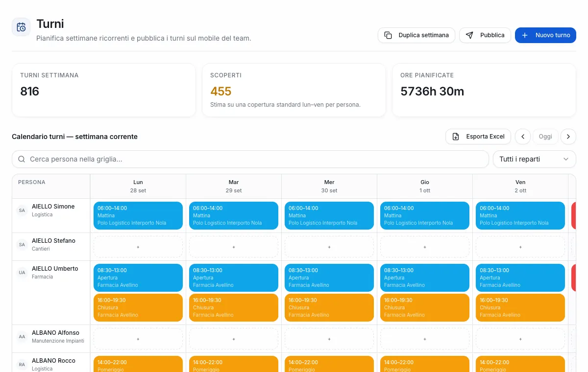Open AIELLO Simone's Monday Mattina shift
Image resolution: width=588 pixels, height=372 pixels.
coord(138,215)
